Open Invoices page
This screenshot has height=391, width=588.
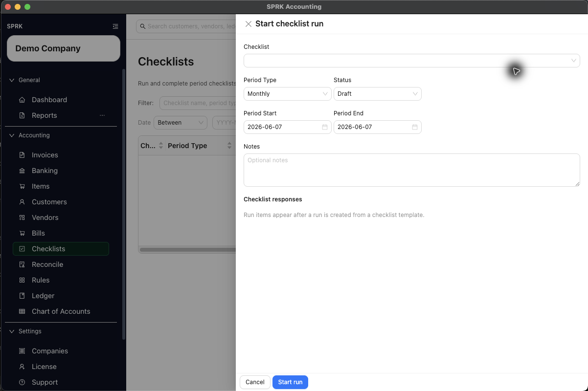coord(45,155)
